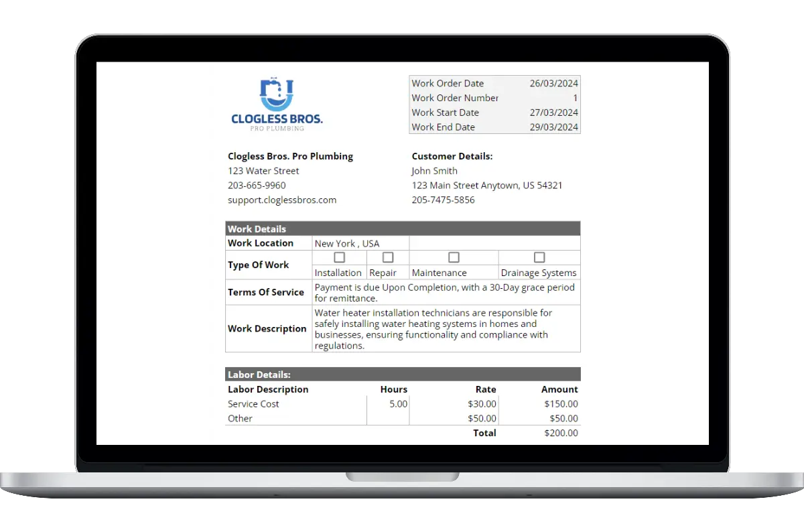Select the Labor Description column header
The width and height of the screenshot is (804, 532).
click(x=268, y=389)
